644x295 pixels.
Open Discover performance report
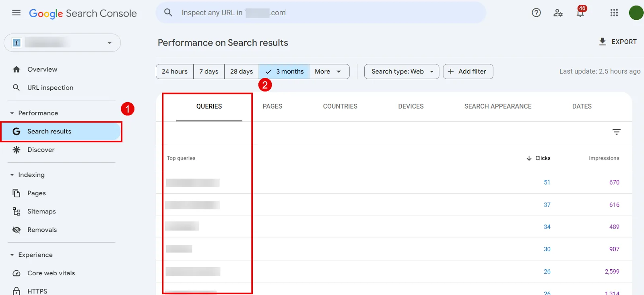pos(41,150)
